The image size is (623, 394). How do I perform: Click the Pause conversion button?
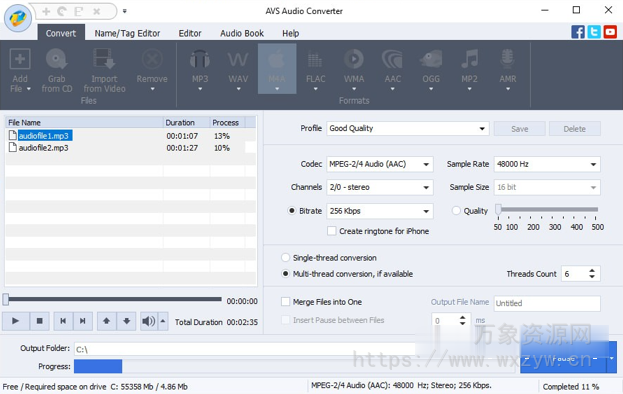(x=563, y=358)
